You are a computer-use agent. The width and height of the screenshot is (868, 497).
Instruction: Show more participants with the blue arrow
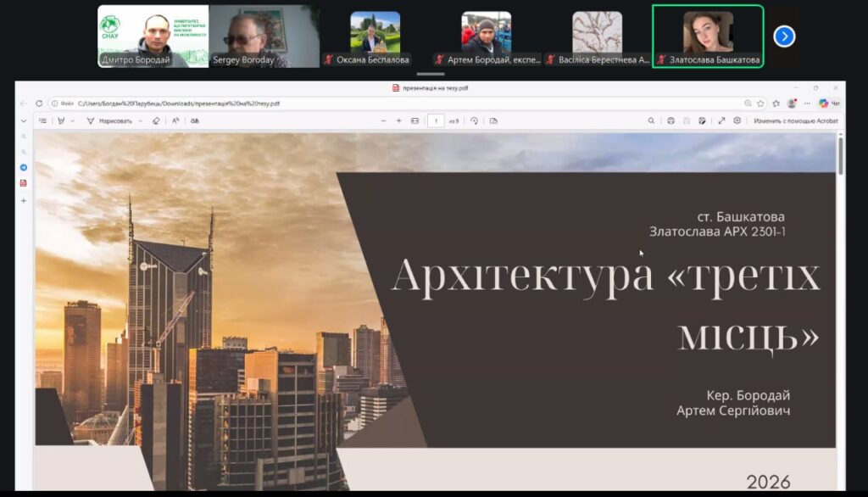pos(784,36)
